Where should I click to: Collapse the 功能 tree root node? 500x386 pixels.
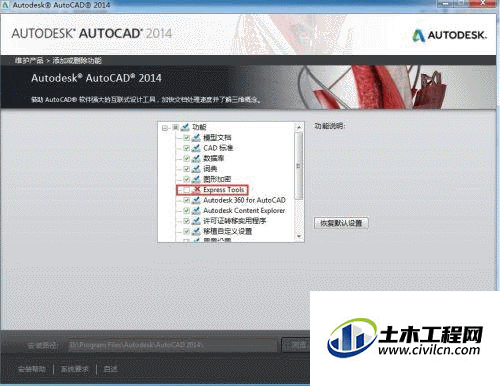pyautogui.click(x=165, y=128)
